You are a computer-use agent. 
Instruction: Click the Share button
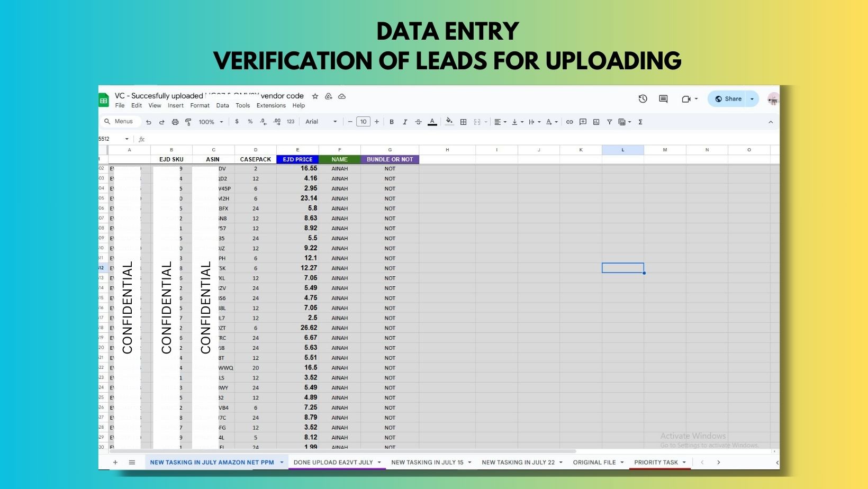tap(728, 99)
